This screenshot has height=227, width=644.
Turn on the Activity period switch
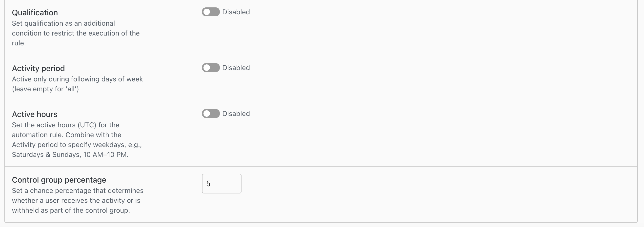click(x=210, y=68)
